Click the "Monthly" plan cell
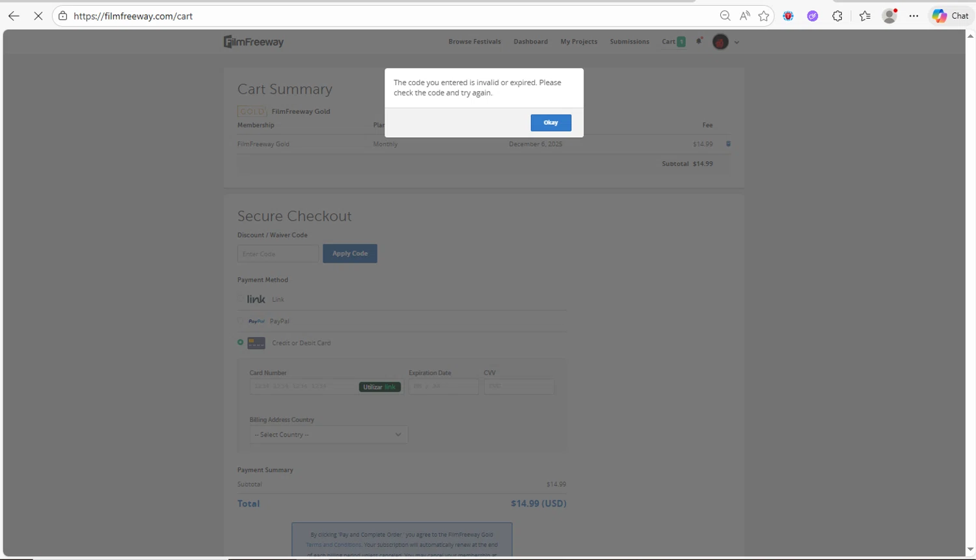 coord(385,144)
